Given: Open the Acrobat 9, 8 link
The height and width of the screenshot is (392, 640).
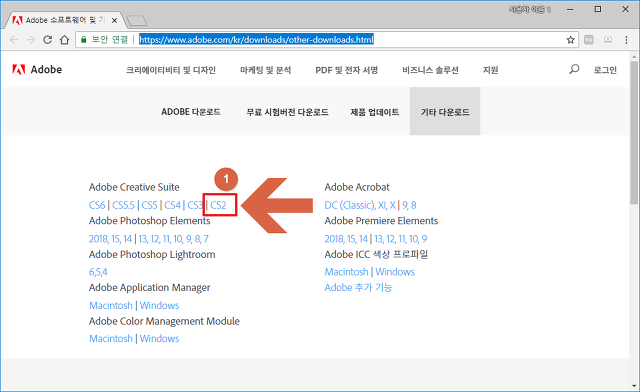Looking at the screenshot, I should pyautogui.click(x=409, y=205).
